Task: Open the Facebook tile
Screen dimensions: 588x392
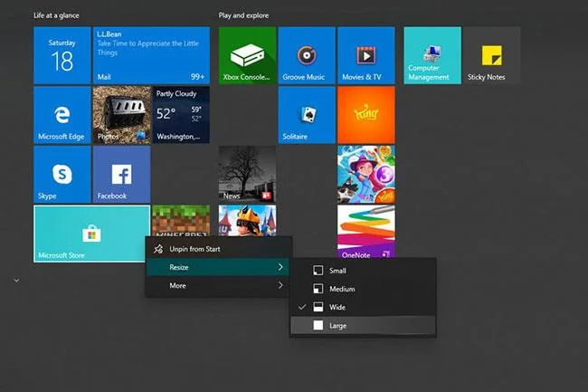Action: pos(121,175)
